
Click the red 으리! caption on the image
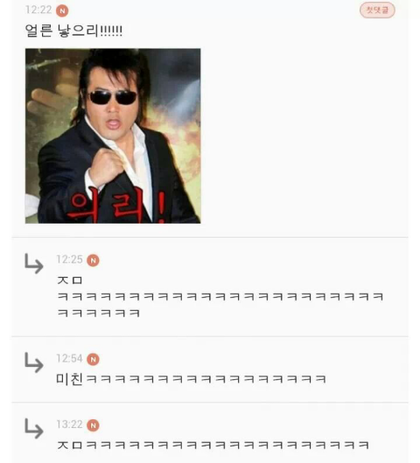pyautogui.click(x=116, y=205)
